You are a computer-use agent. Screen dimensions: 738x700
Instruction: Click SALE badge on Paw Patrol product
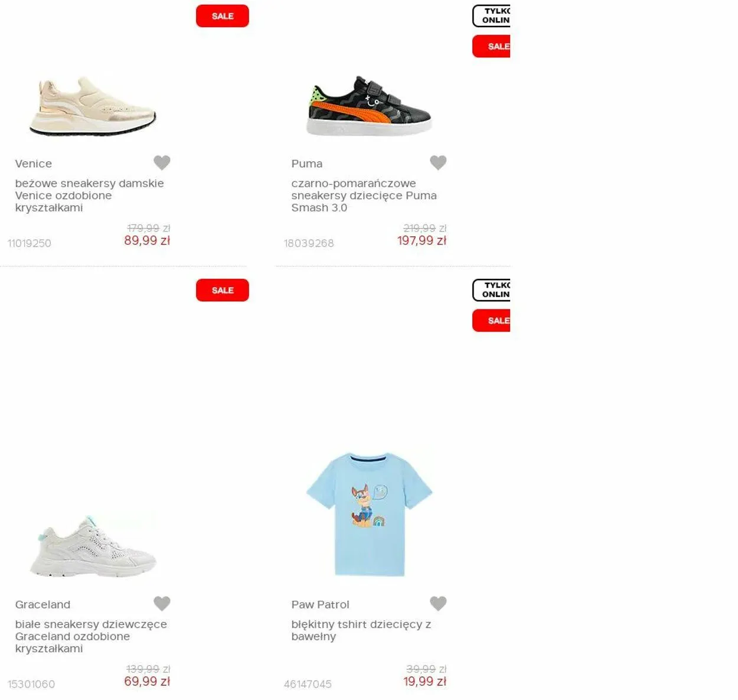(491, 321)
